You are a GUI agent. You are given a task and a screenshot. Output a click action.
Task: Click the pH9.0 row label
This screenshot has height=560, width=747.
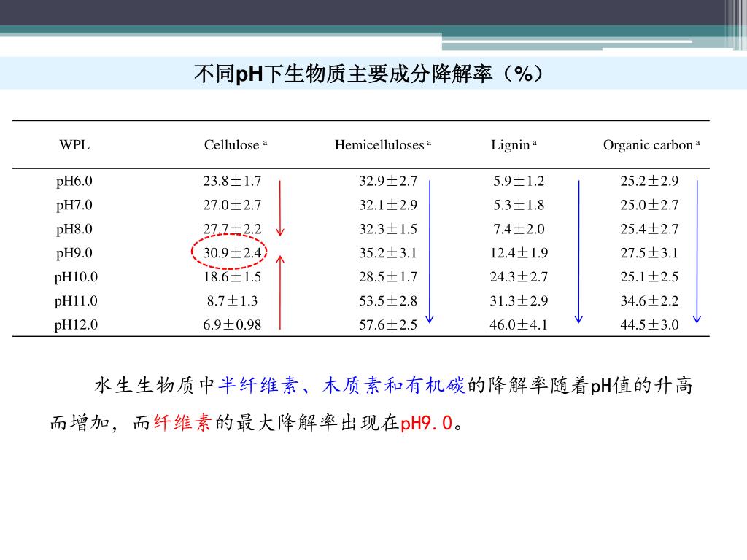coord(74,253)
